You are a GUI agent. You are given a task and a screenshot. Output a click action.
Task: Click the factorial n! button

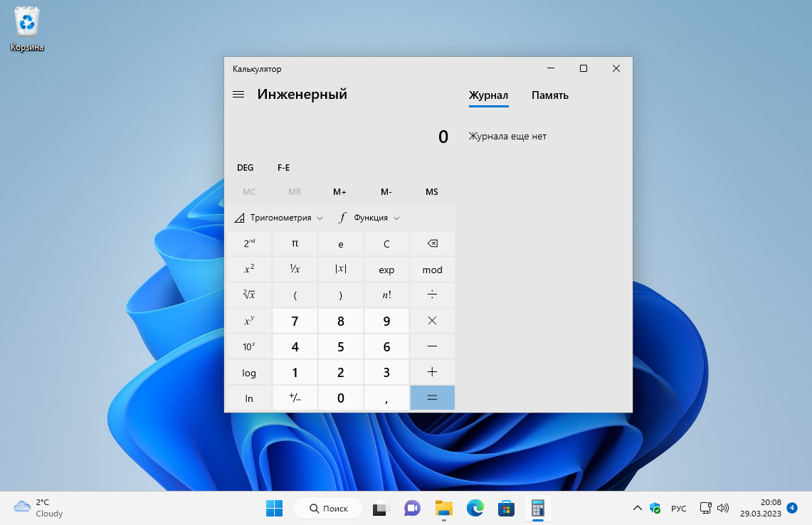coord(386,295)
